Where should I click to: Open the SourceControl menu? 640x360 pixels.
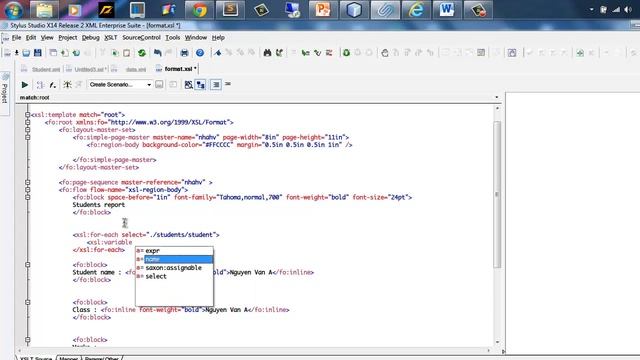[x=141, y=38]
